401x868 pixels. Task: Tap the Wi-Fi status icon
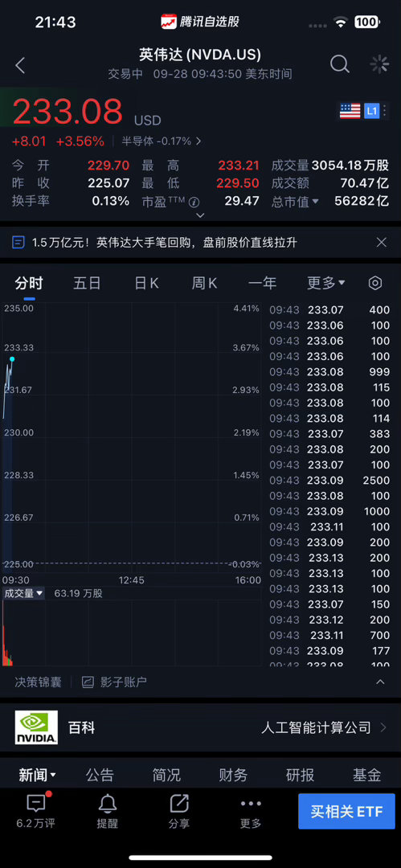point(339,23)
